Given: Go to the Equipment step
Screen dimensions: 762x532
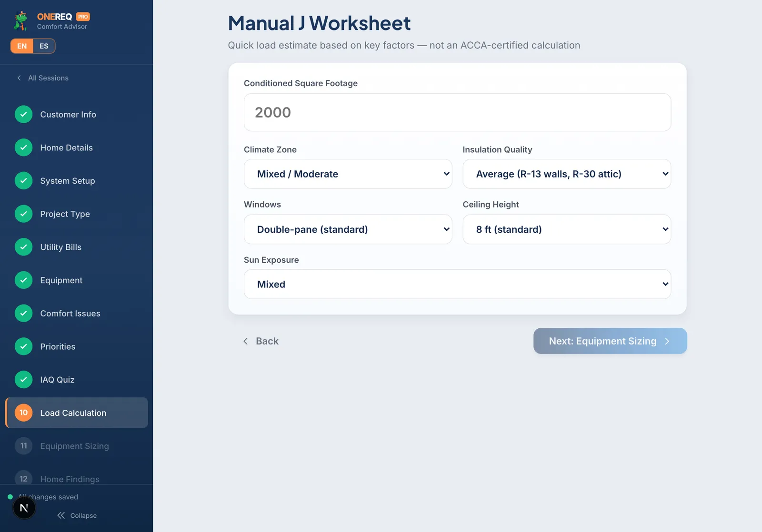Looking at the screenshot, I should (x=77, y=280).
